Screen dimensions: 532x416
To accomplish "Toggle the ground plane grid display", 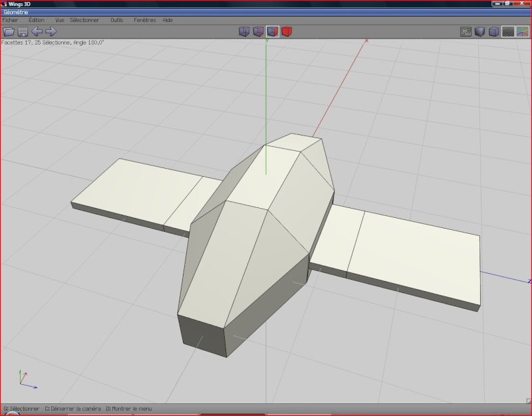I will [x=508, y=31].
